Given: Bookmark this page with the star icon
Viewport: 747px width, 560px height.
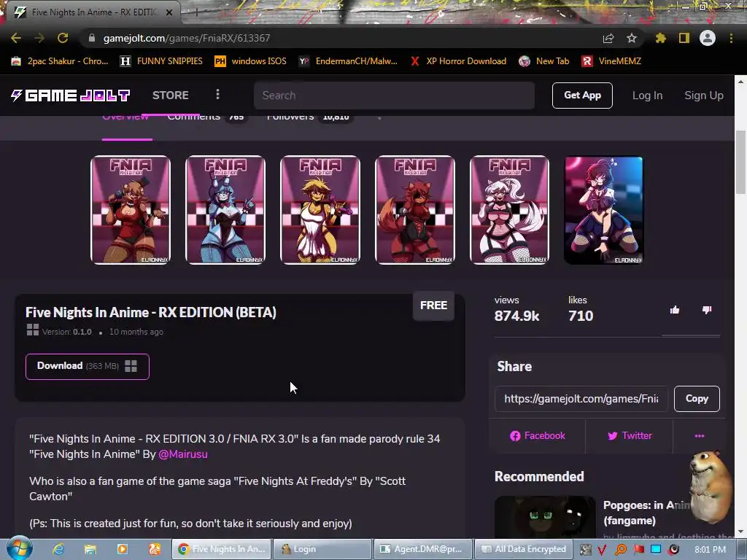Looking at the screenshot, I should click(x=632, y=38).
